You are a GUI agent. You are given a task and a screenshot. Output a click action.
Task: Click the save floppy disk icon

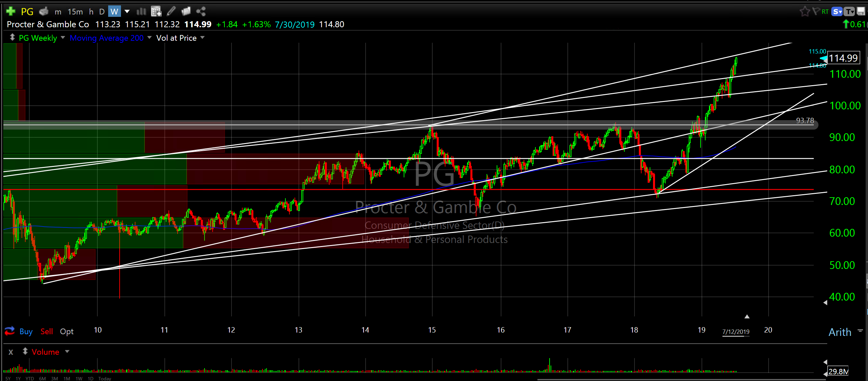(861, 12)
